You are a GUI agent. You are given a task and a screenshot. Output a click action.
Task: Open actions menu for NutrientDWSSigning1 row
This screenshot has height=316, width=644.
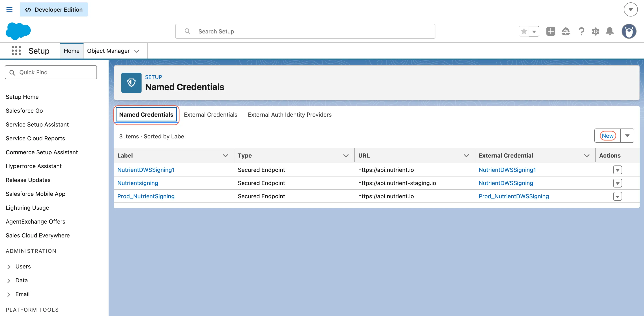pyautogui.click(x=617, y=170)
